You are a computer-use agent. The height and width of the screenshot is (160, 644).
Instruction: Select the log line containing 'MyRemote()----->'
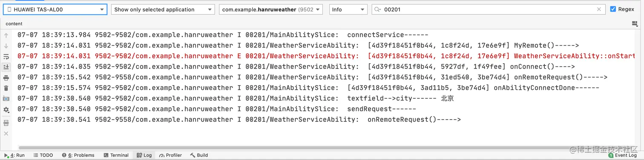click(298, 46)
